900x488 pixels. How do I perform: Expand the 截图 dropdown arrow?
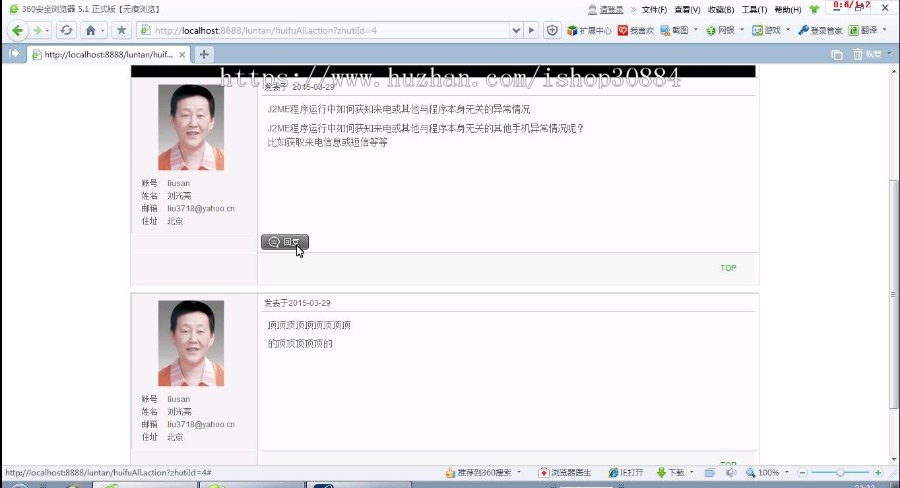tap(696, 30)
